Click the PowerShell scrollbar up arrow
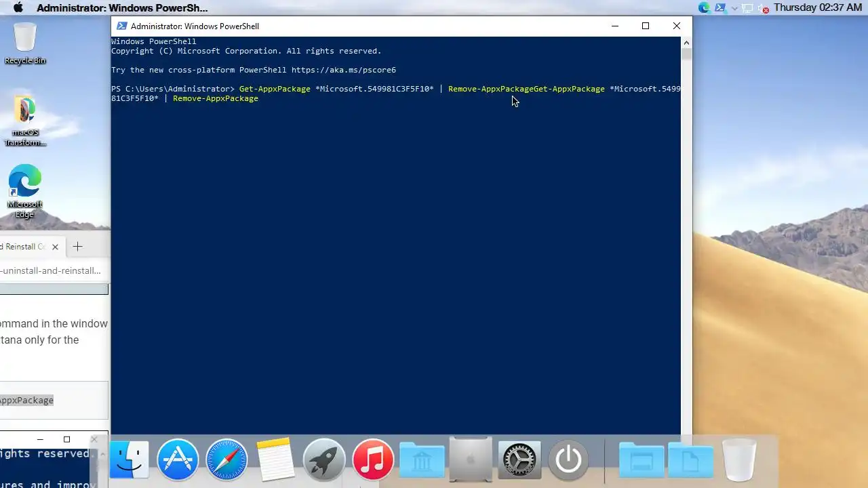Image resolution: width=868 pixels, height=488 pixels. pos(686,43)
